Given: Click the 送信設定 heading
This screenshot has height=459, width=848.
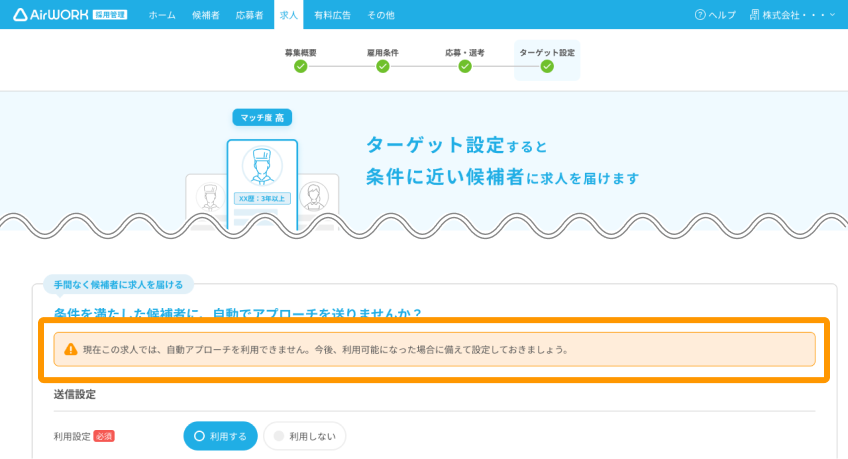Looking at the screenshot, I should 75,394.
